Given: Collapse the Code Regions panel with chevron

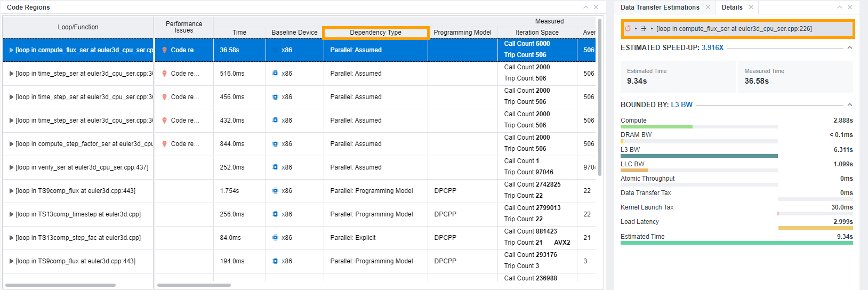Looking at the screenshot, I should pyautogui.click(x=586, y=7).
